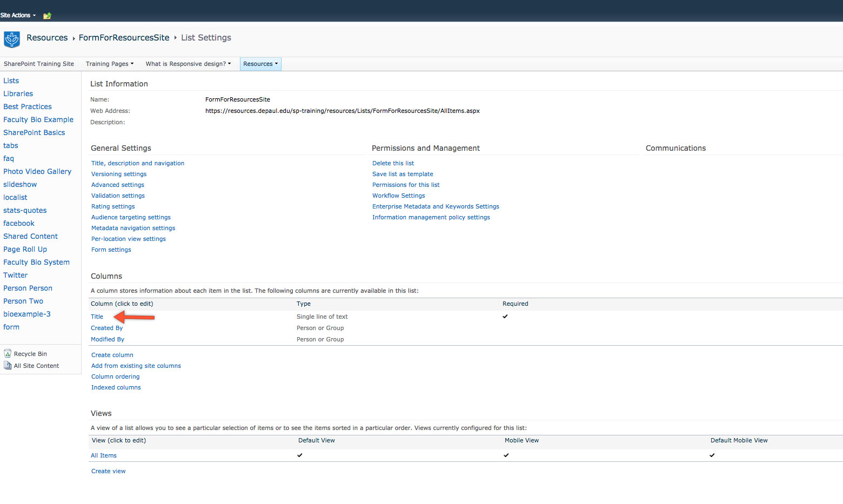Expand the Training Pages dropdown
The height and width of the screenshot is (504, 843).
coord(109,64)
